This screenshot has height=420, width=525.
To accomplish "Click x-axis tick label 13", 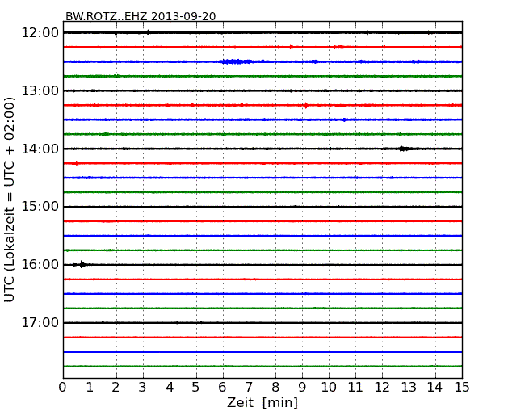I will tap(409, 388).
